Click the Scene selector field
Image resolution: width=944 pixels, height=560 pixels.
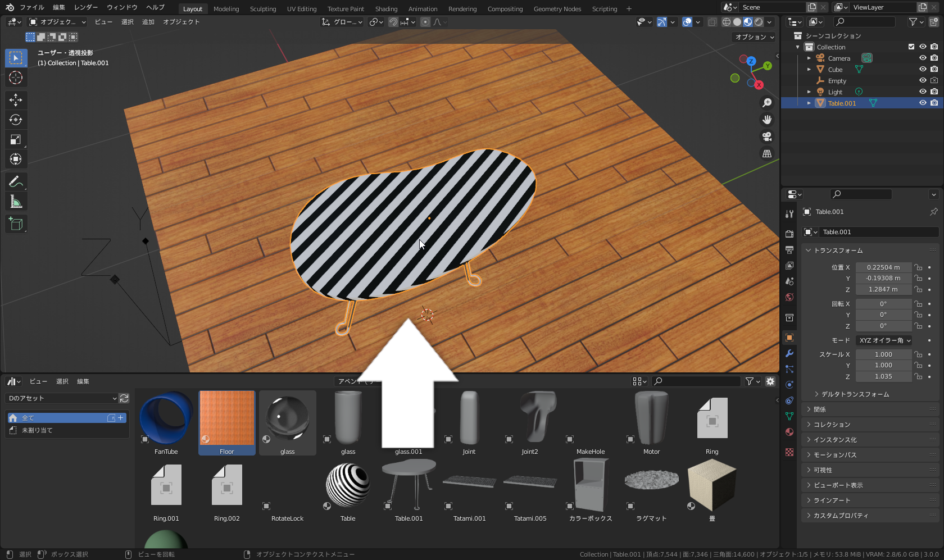[773, 7]
